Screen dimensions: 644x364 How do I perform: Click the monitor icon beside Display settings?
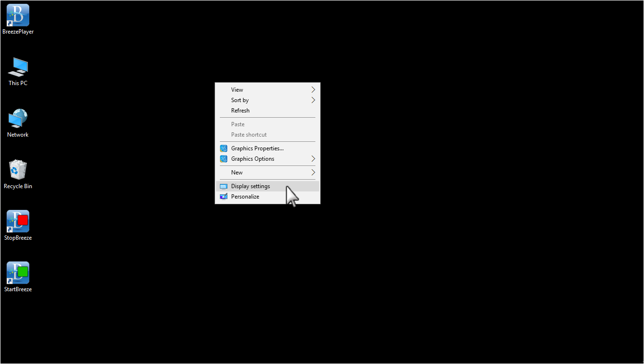[x=224, y=186]
